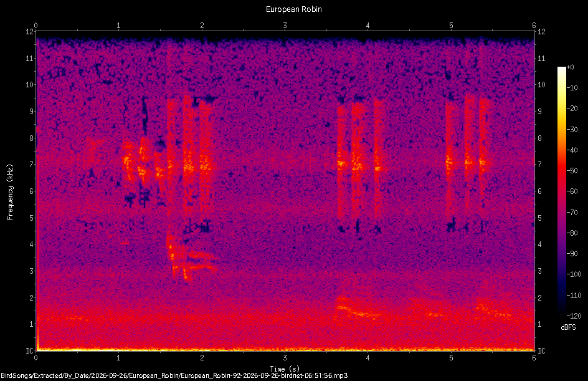Click the '11' tick on left frequency axis
The height and width of the screenshot is (381, 588).
point(29,58)
